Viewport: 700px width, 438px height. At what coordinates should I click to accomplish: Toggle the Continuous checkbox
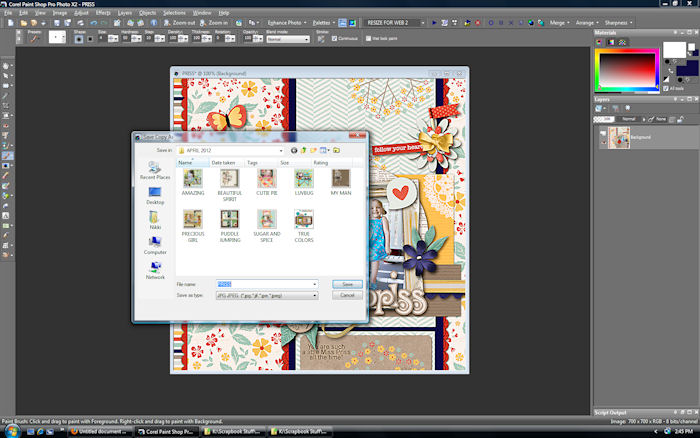334,39
